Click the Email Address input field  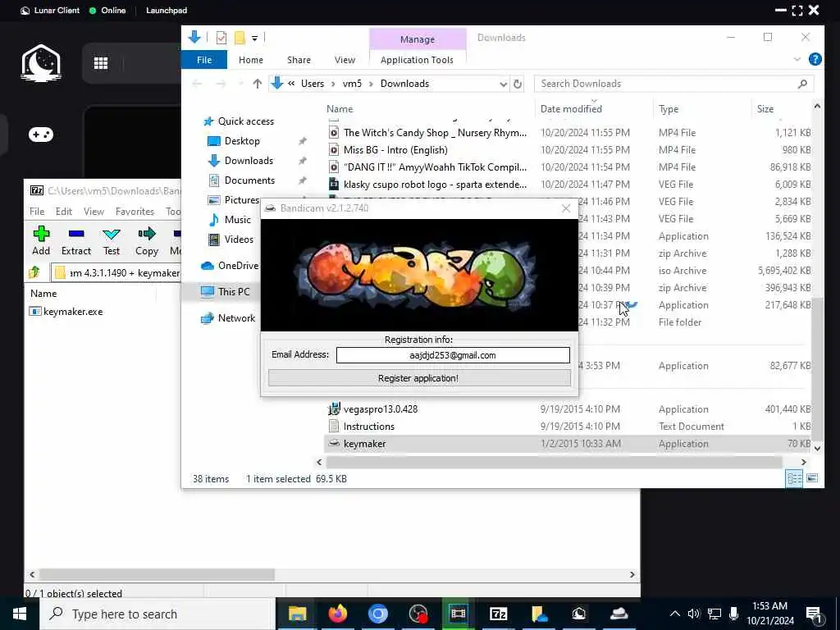pos(453,355)
